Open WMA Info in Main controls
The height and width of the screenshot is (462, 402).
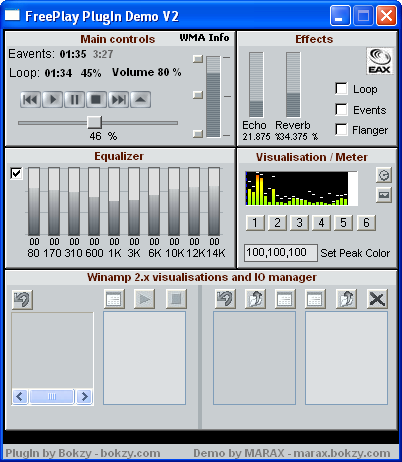coord(204,38)
